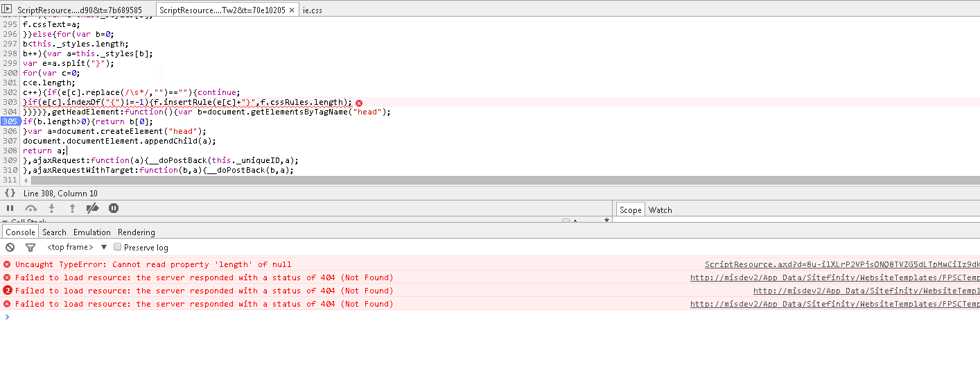Image resolution: width=980 pixels, height=376 pixels.
Task: Open the Rendering drawer tab
Action: coord(136,232)
